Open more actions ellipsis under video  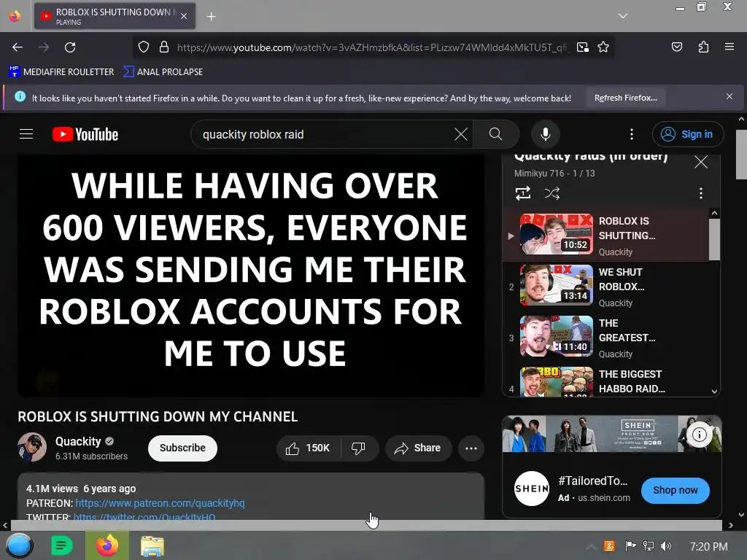click(471, 448)
